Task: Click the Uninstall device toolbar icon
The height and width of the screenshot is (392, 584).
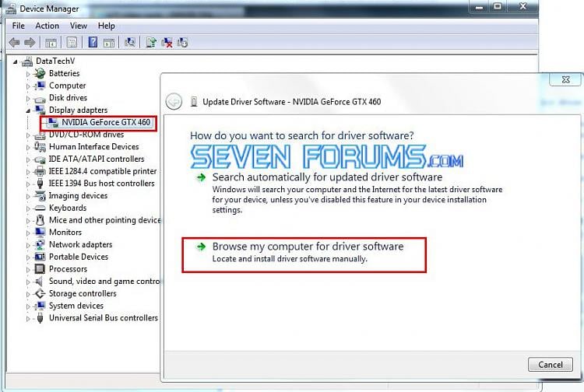Action: tap(167, 43)
